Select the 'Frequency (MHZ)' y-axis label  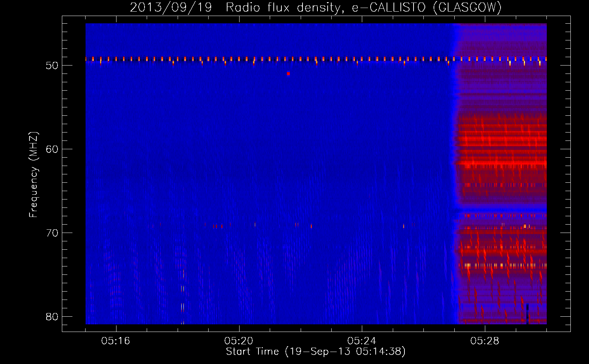(33, 175)
